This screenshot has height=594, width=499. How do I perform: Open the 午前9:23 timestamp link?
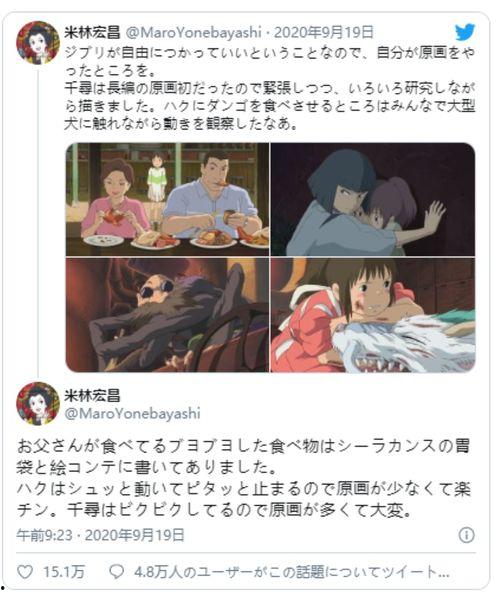tap(44, 535)
